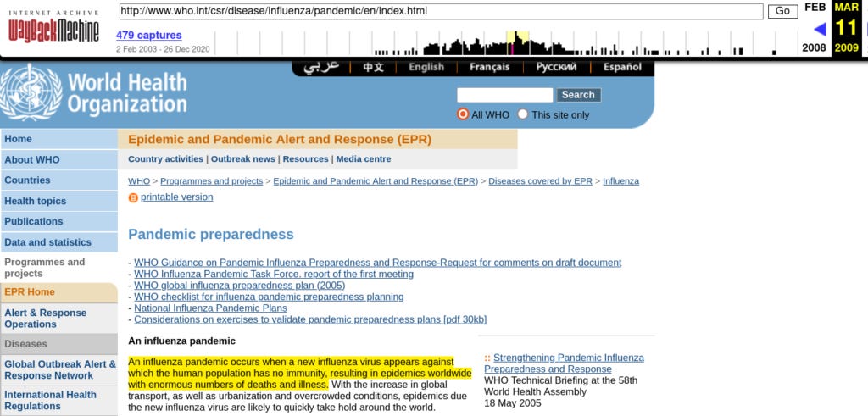Select the MAR 11 2009 capture date
This screenshot has height=416, width=868.
coord(847,27)
